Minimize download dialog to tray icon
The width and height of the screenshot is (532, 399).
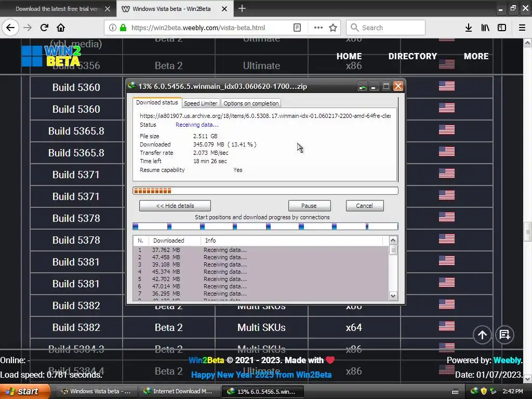pos(362,87)
